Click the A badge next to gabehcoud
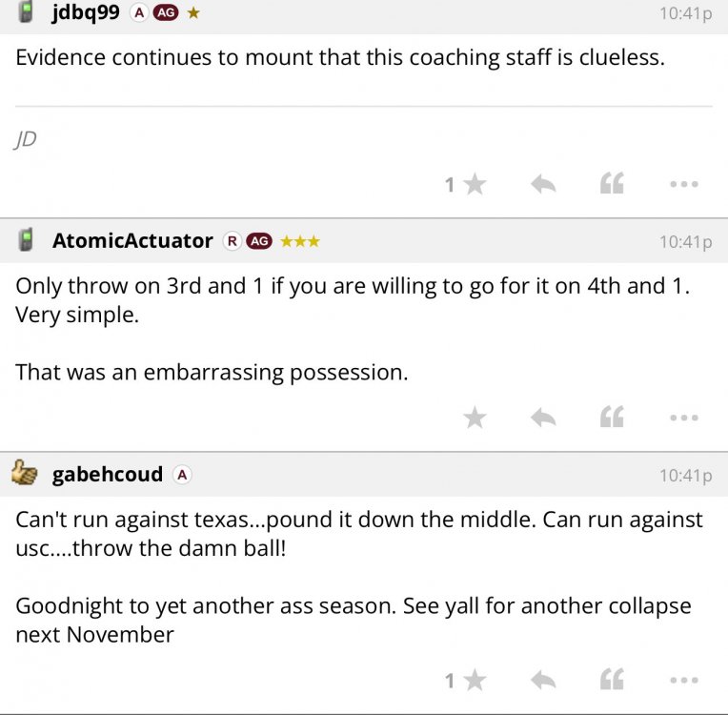 click(182, 475)
